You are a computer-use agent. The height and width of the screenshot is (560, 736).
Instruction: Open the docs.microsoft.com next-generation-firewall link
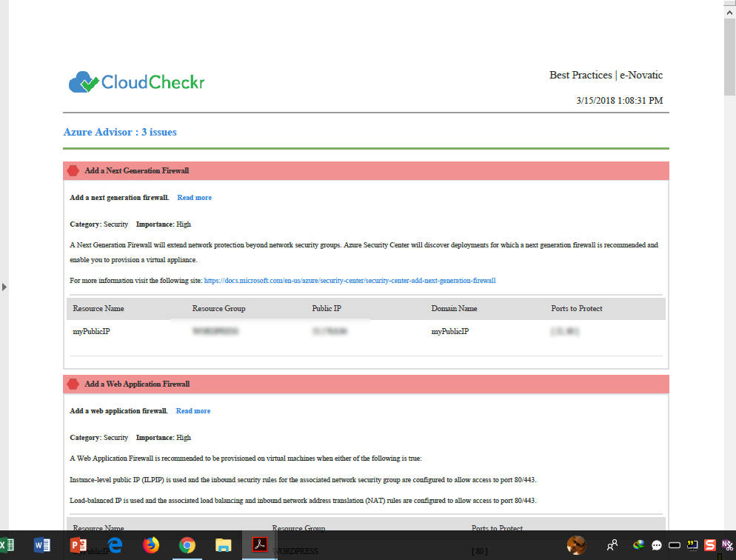(349, 281)
